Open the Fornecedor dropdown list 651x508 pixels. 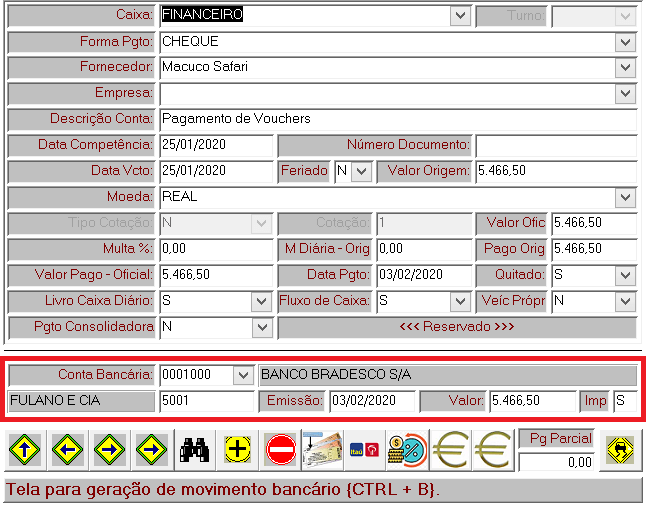(626, 68)
